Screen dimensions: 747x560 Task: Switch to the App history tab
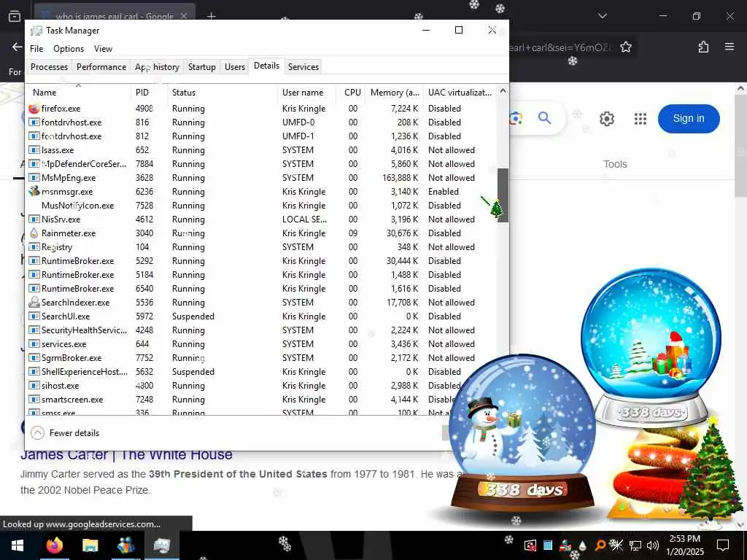[158, 66]
